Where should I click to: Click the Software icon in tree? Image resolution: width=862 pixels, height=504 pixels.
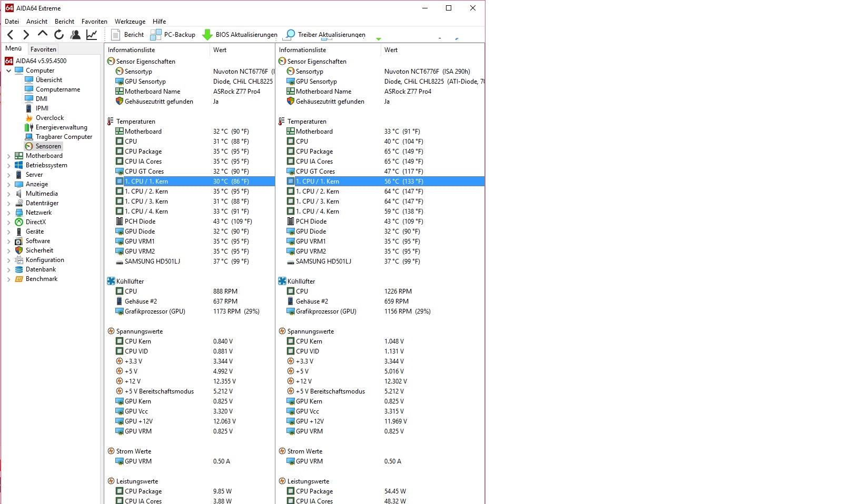[x=19, y=241]
